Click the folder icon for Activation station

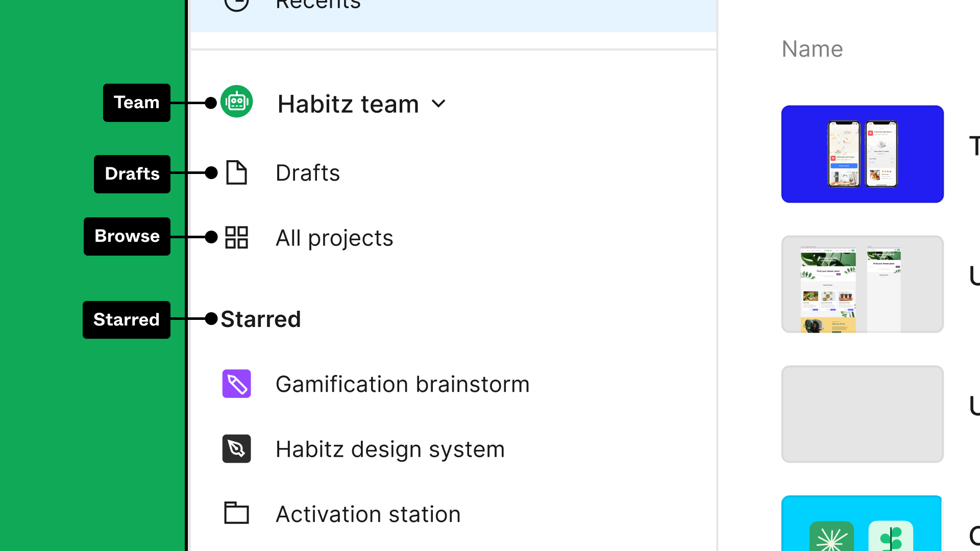point(236,513)
